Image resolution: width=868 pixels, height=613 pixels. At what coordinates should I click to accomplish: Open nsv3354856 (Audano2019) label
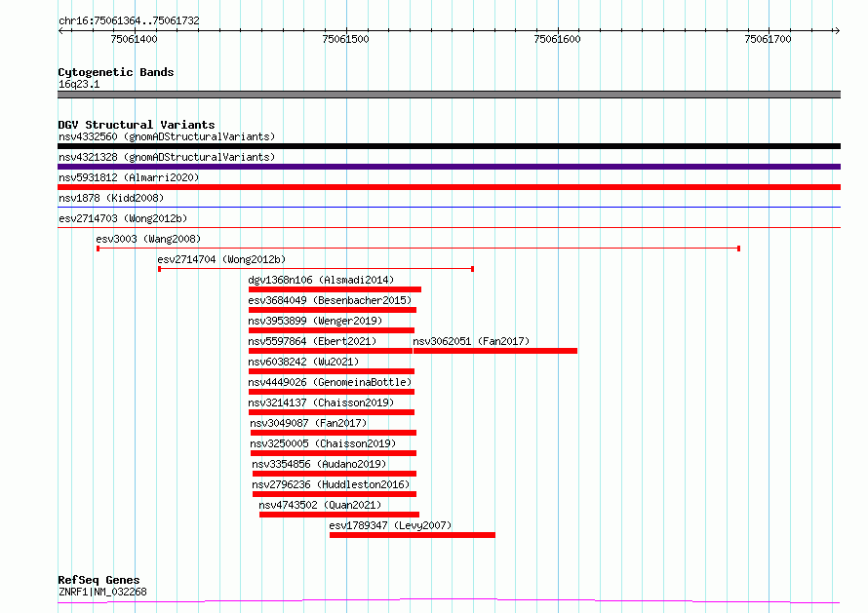[320, 464]
